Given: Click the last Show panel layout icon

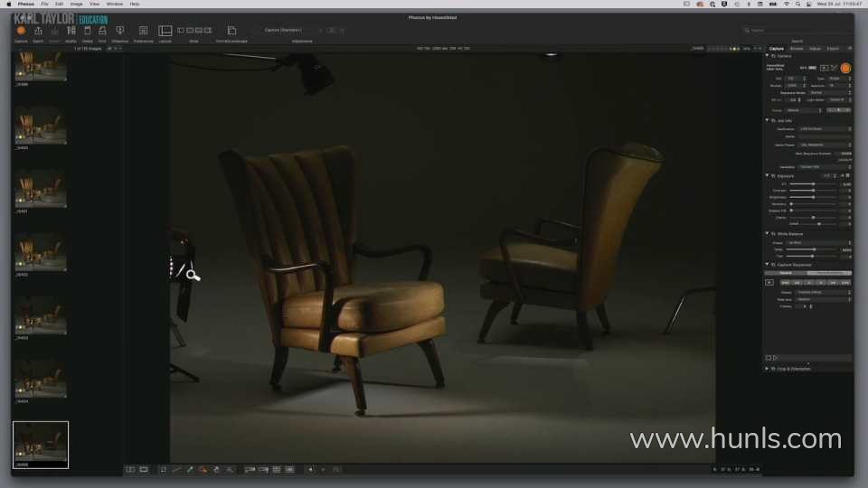Looking at the screenshot, I should [208, 31].
